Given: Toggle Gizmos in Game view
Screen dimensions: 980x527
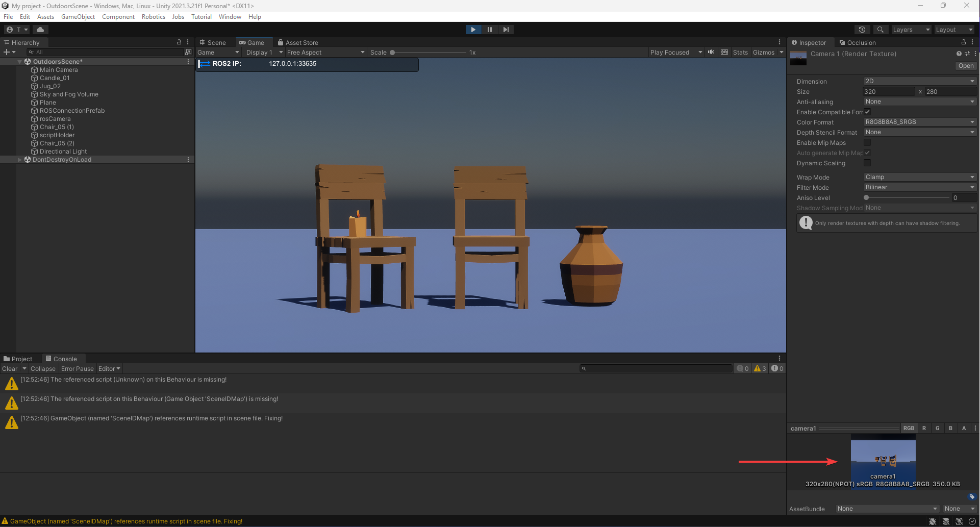Looking at the screenshot, I should coord(764,52).
